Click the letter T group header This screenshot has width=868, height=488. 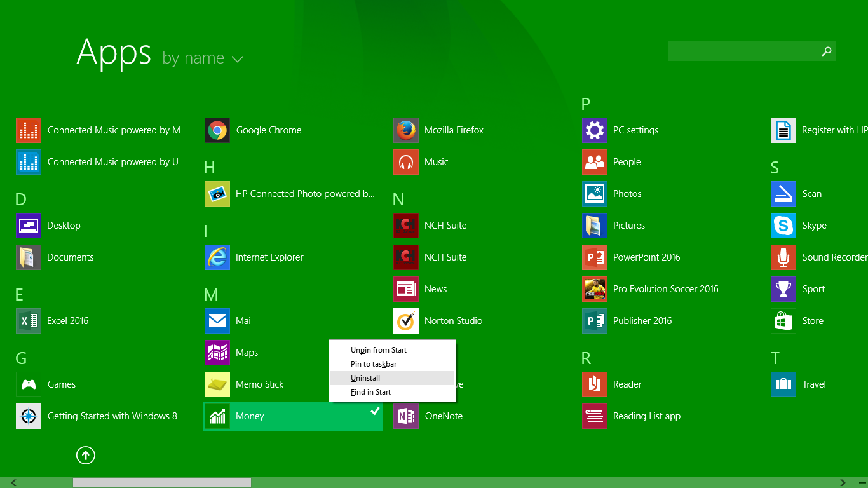[x=775, y=358]
